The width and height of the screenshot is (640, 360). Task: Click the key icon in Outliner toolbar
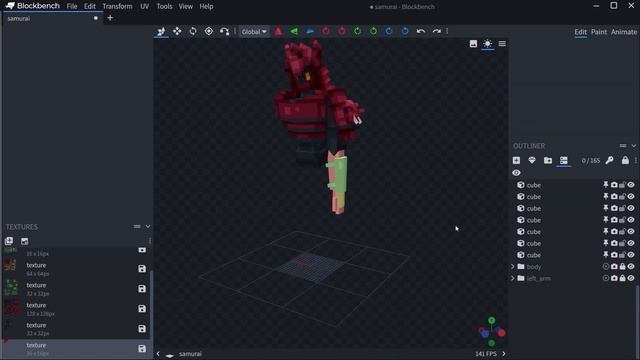609,160
